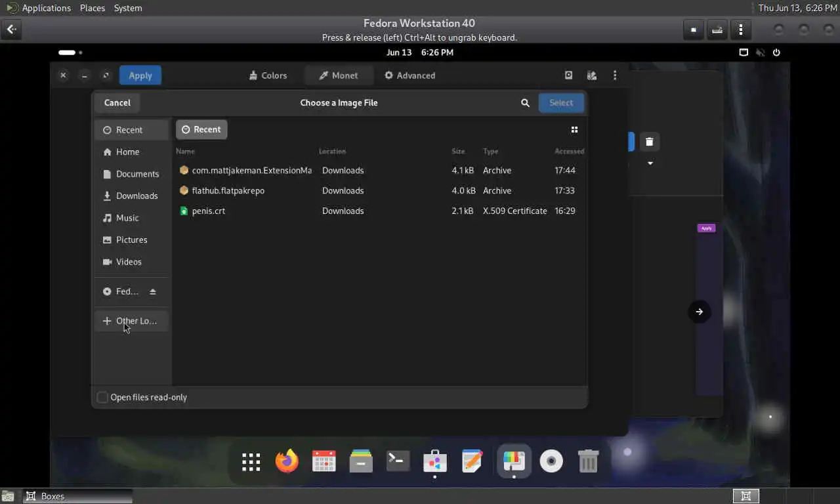Click the Gradience app icon in dock

514,461
